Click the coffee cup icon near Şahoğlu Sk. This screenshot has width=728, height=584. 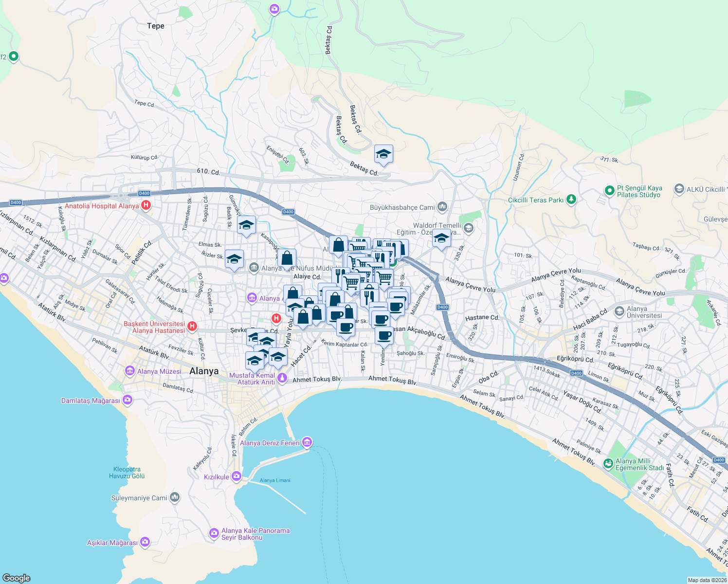pyautogui.click(x=384, y=335)
